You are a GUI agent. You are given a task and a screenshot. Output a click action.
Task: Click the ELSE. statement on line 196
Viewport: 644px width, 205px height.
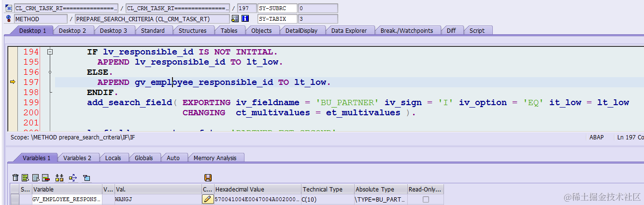[100, 72]
